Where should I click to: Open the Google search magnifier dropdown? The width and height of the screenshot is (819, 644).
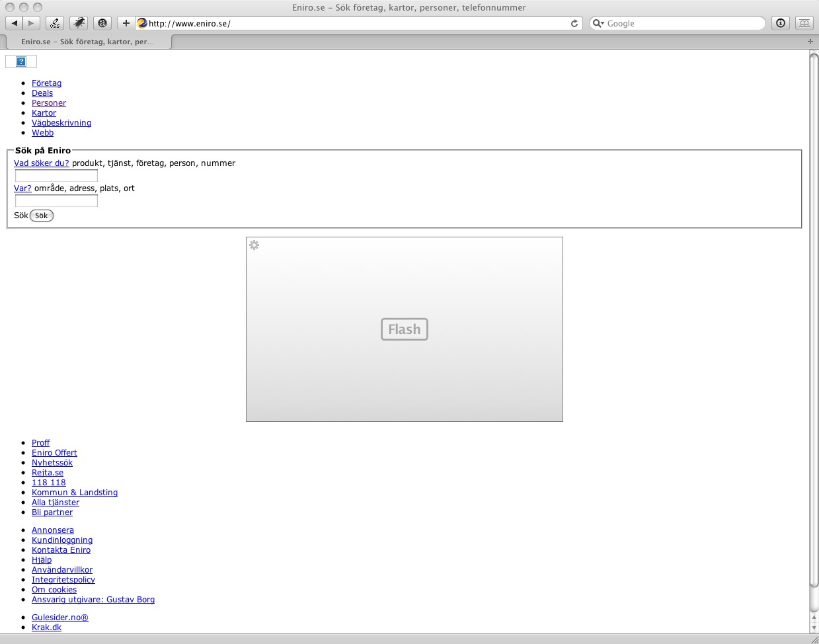click(598, 23)
